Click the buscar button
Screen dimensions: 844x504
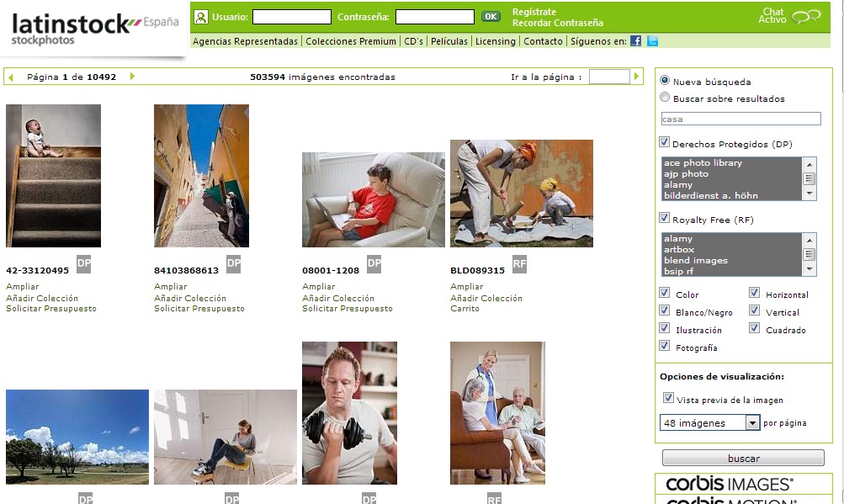pyautogui.click(x=743, y=459)
